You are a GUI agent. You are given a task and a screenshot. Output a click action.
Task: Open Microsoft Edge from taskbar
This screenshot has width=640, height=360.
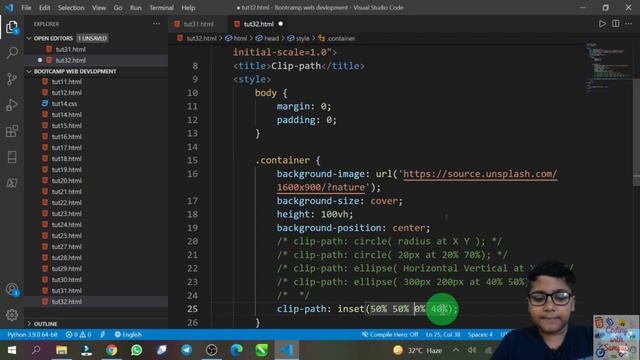coord(236,350)
